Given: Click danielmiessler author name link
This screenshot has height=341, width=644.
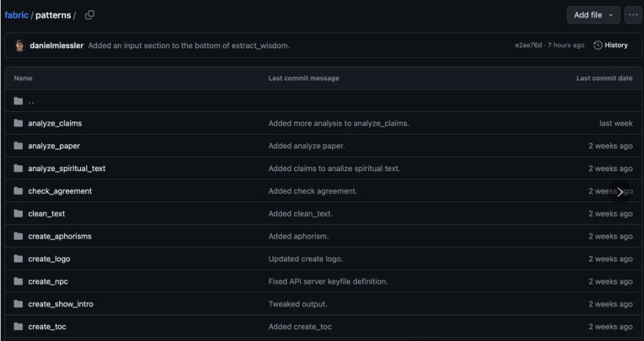Looking at the screenshot, I should [57, 46].
